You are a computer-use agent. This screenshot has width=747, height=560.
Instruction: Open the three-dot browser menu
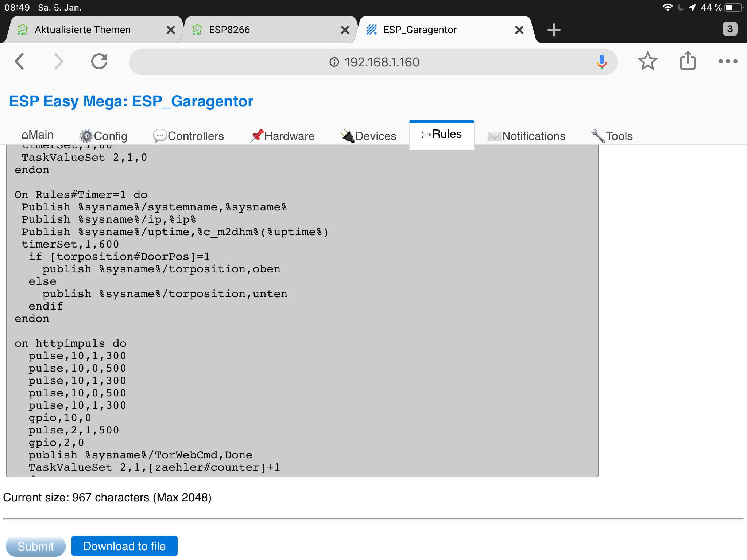click(728, 61)
